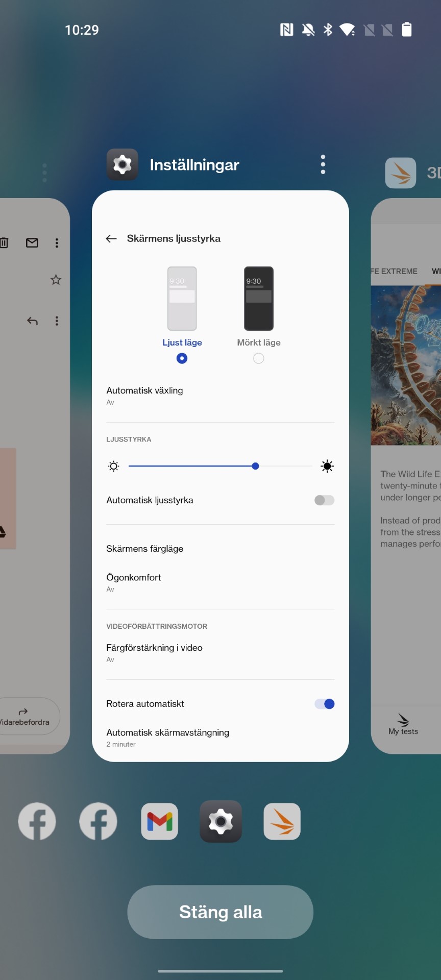
Task: Tap the second Facebook icon in bottom row
Action: [98, 821]
